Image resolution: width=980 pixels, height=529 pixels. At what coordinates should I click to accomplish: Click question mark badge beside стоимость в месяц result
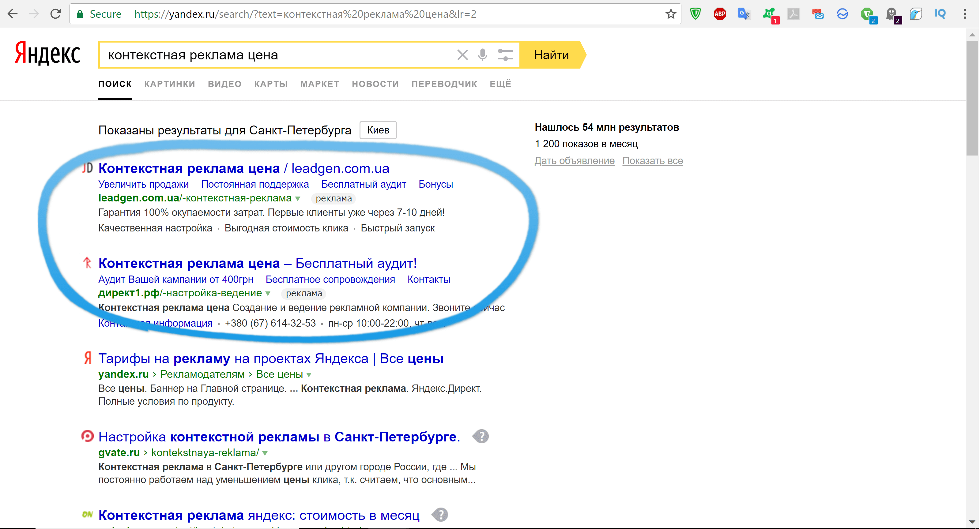(440, 515)
